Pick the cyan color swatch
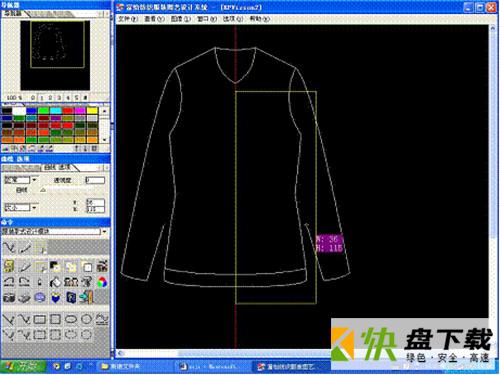Viewport: 500px width, 375px height. [56, 111]
